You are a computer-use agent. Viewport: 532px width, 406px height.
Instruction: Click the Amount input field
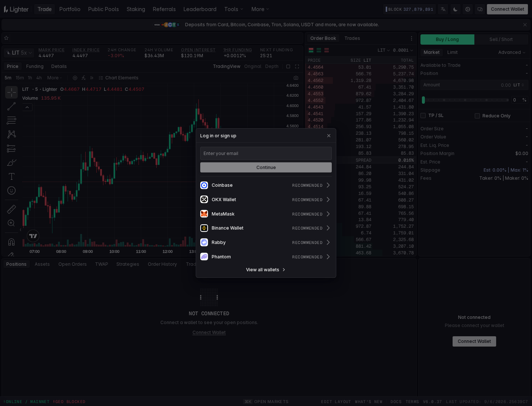(x=474, y=85)
